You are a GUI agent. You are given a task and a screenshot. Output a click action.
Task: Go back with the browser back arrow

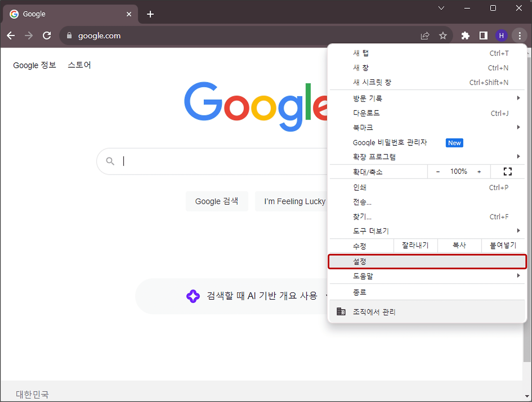[x=11, y=36]
